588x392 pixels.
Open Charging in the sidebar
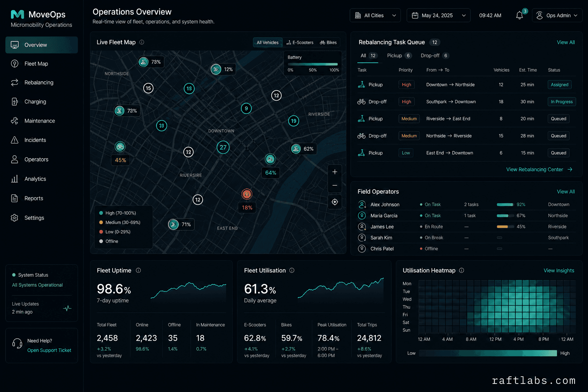tap(42, 101)
